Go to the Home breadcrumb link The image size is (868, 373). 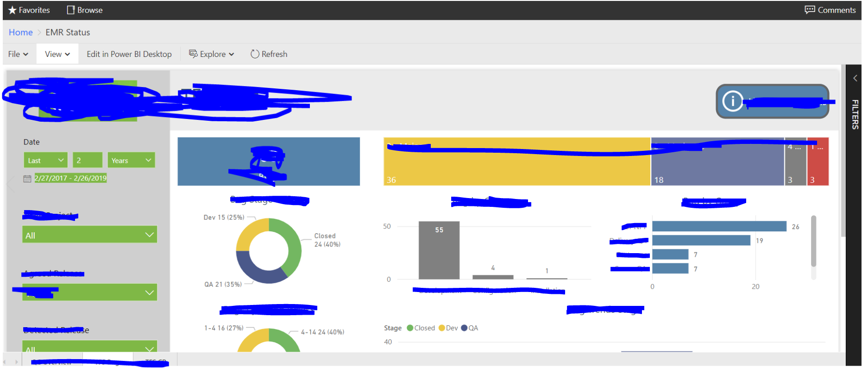21,32
